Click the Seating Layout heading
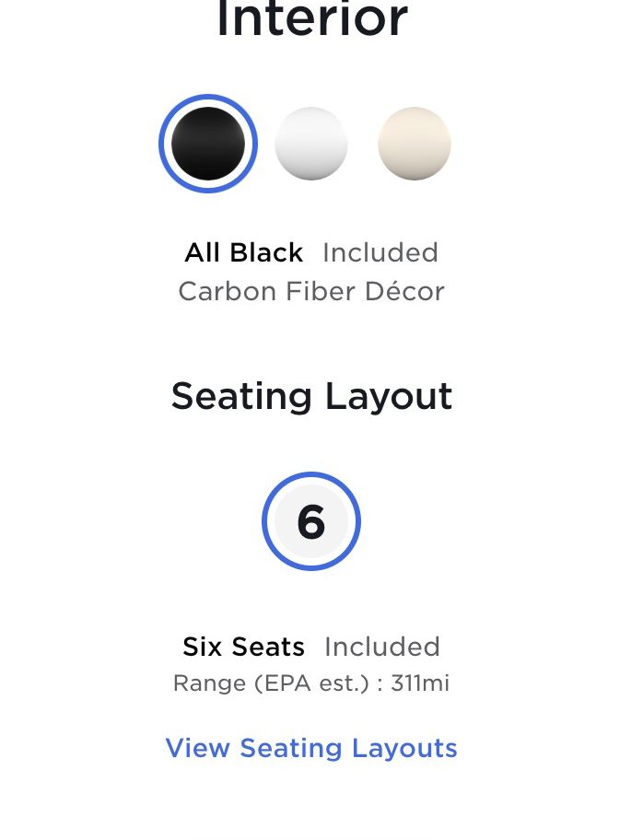 312,396
